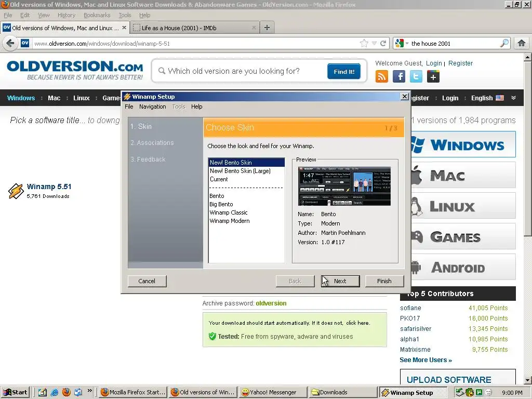Select the 'Winamp Modern' skin
532x399 pixels.
coord(229,221)
